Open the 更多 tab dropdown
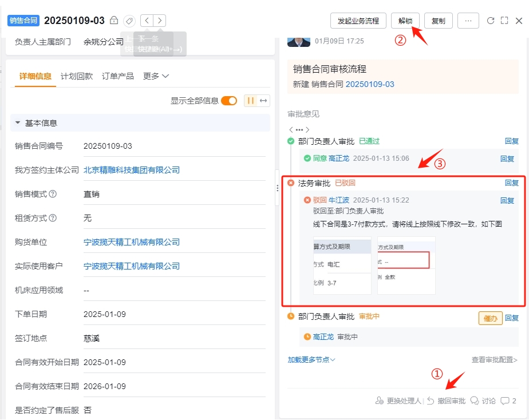 point(156,76)
